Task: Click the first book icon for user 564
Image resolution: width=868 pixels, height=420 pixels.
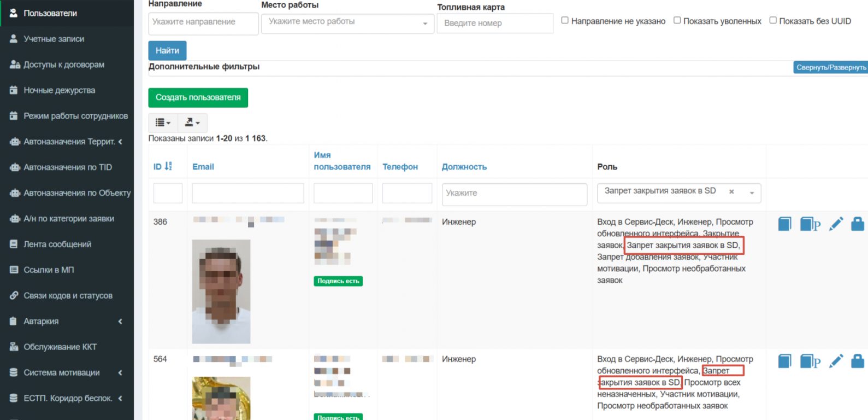Action: click(x=784, y=361)
